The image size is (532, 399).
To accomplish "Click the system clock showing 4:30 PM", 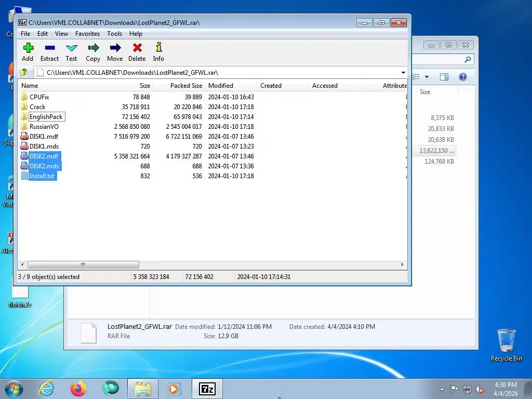I will 506,385.
